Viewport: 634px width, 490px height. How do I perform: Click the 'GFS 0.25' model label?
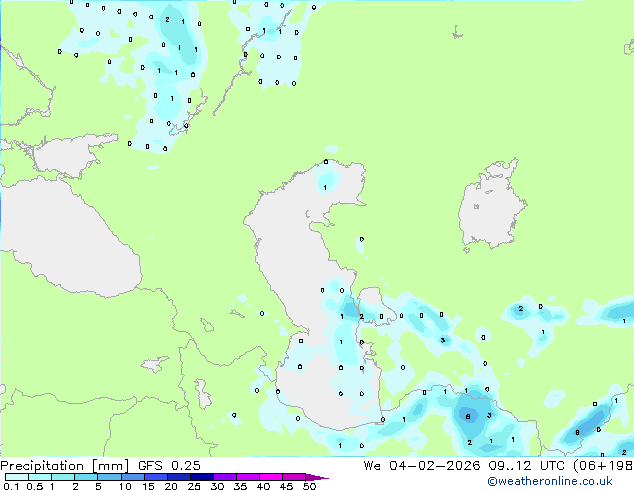(169, 466)
